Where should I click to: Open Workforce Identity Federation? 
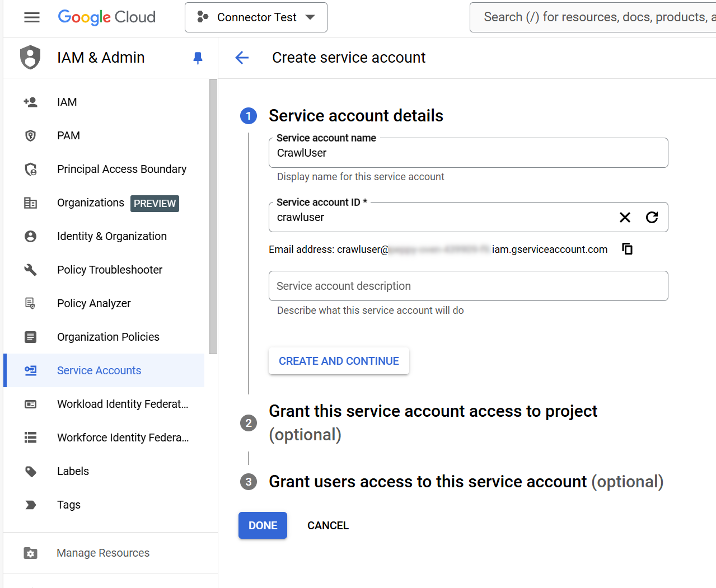[x=104, y=438]
